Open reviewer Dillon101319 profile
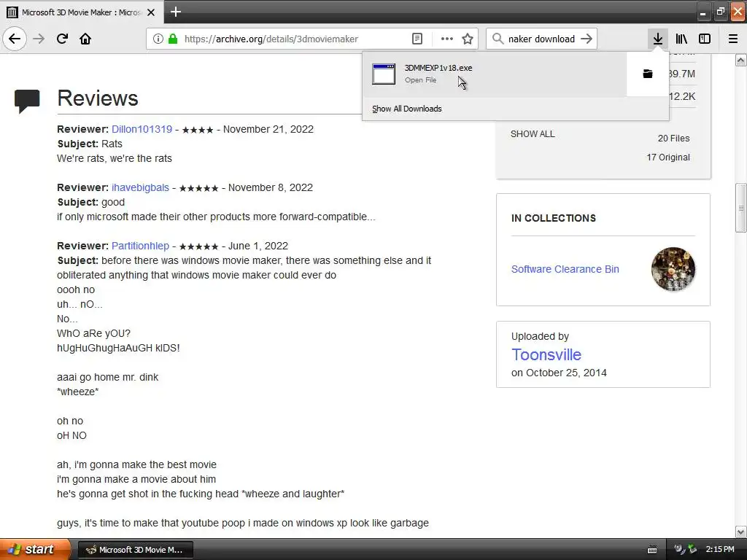747x560 pixels. 142,129
